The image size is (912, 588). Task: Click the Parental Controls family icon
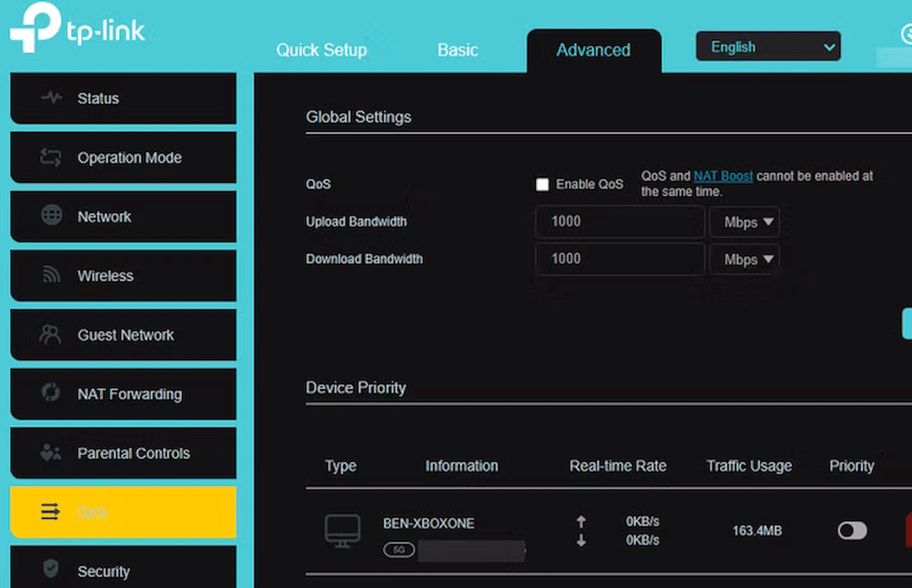[x=51, y=452]
